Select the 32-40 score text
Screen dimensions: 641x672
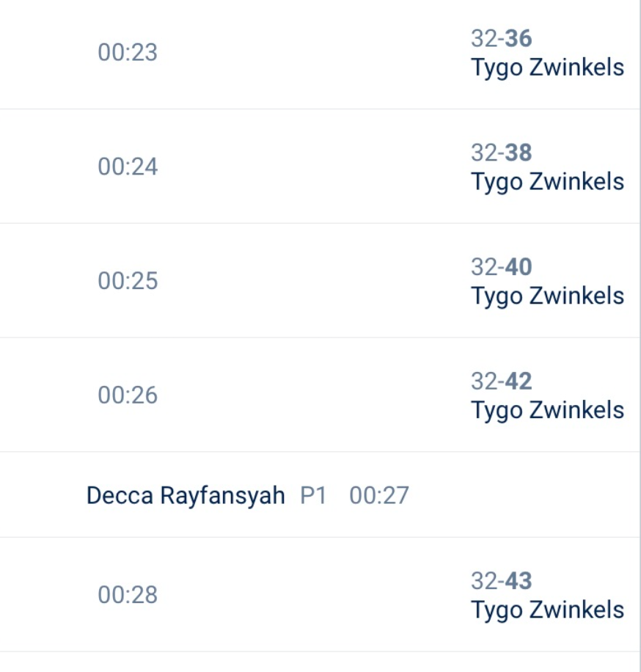502,267
